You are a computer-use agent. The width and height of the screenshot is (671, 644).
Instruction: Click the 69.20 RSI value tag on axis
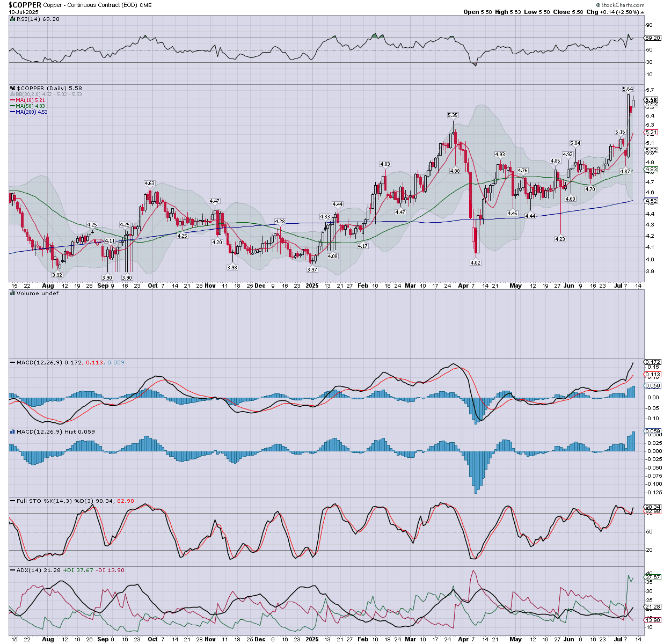coord(652,38)
